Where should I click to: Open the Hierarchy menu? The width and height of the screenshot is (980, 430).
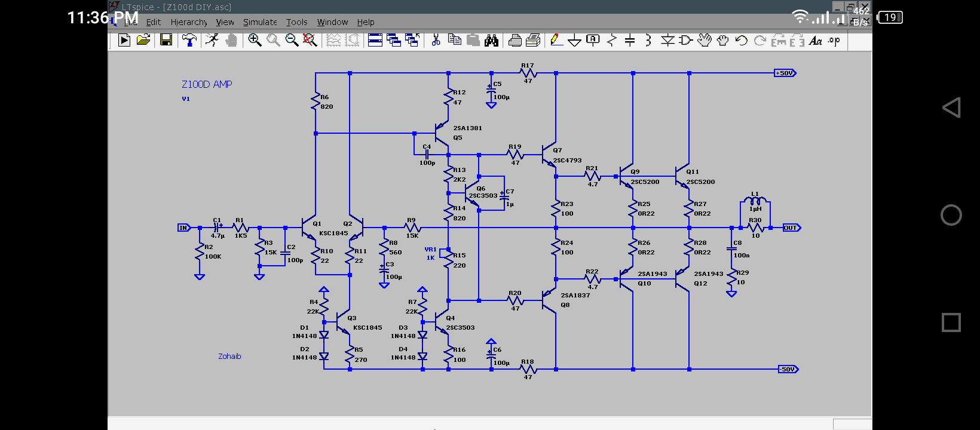tap(189, 22)
